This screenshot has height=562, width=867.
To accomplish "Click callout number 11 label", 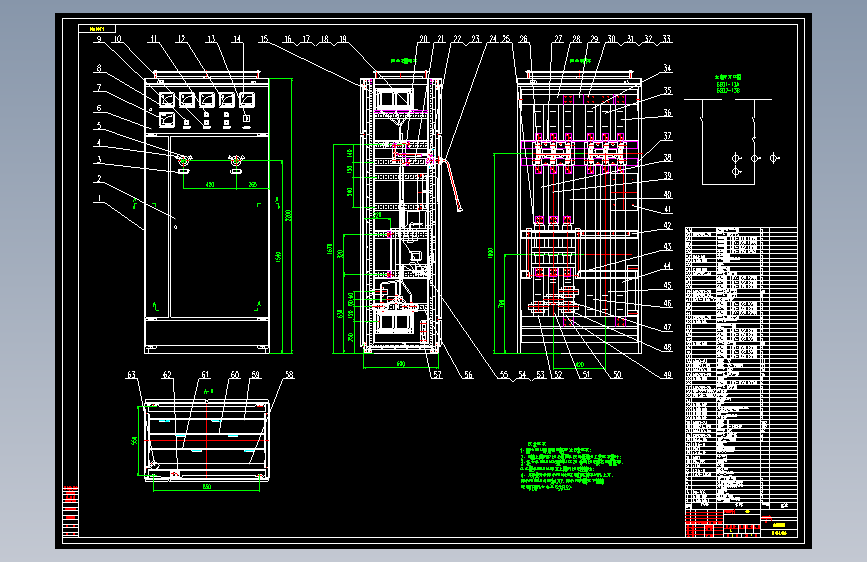I will (x=153, y=39).
